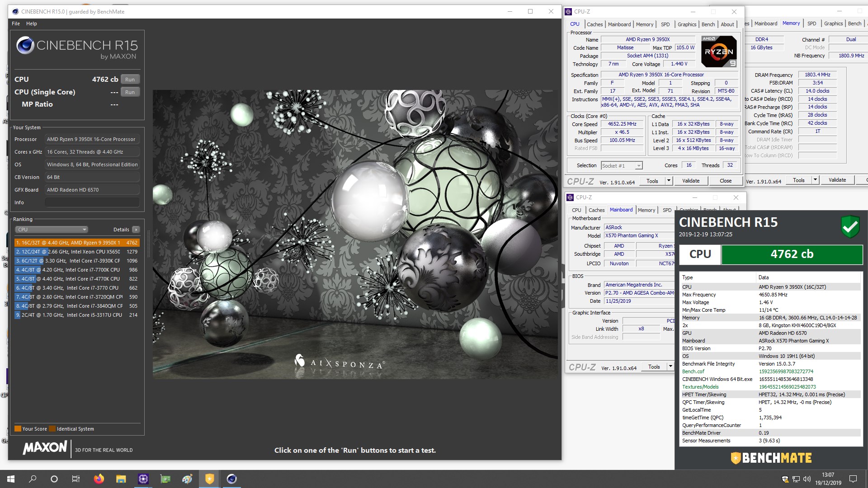This screenshot has width=868, height=488.
Task: Open the green graphics card taskbar app
Action: (x=165, y=479)
